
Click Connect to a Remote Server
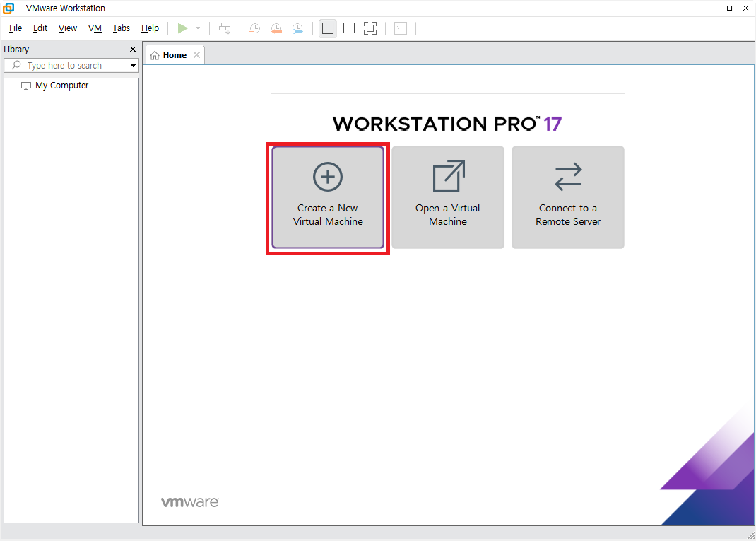(x=568, y=197)
